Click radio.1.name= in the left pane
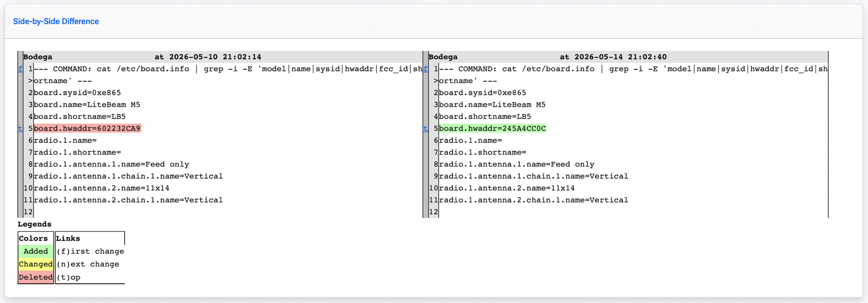Viewport: 868px width, 303px height. [x=65, y=140]
